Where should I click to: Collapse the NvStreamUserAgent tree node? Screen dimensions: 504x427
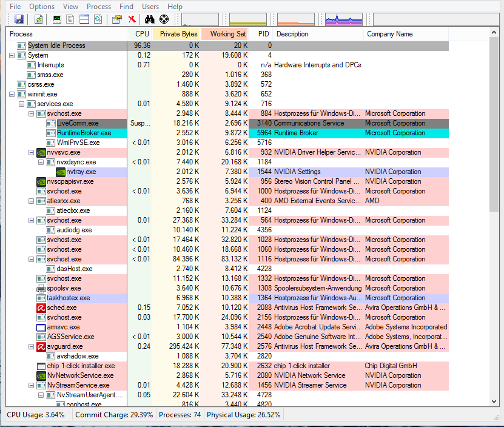tap(41, 395)
